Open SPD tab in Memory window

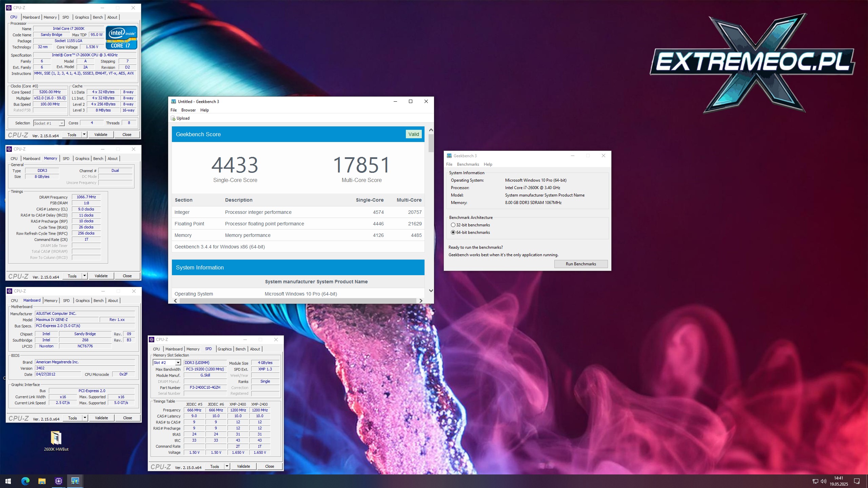[66, 159]
